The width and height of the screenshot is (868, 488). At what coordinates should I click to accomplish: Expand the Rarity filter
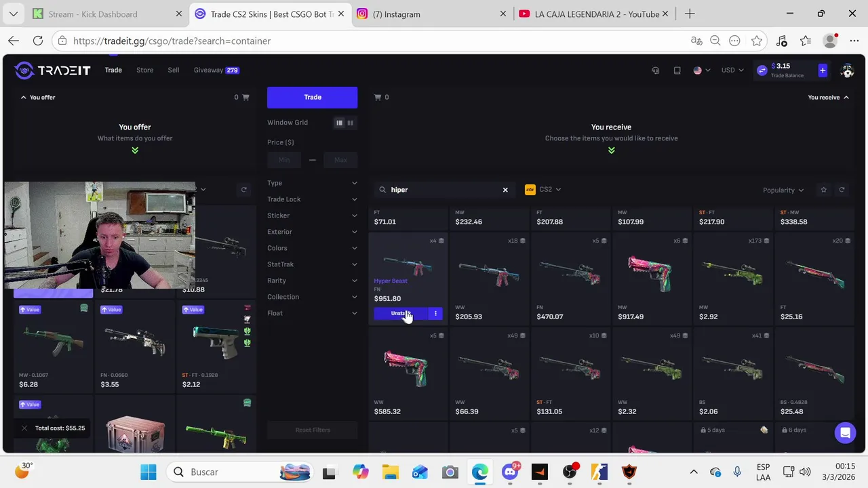(x=312, y=281)
